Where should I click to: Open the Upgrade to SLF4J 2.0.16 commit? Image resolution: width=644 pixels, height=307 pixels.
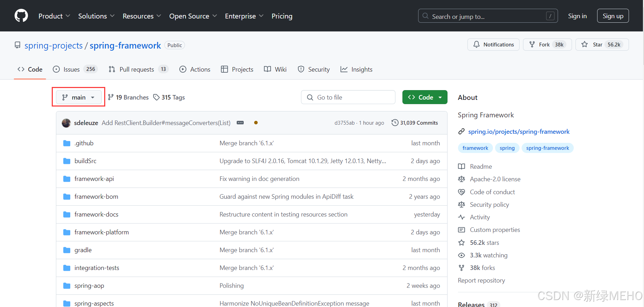(x=303, y=161)
